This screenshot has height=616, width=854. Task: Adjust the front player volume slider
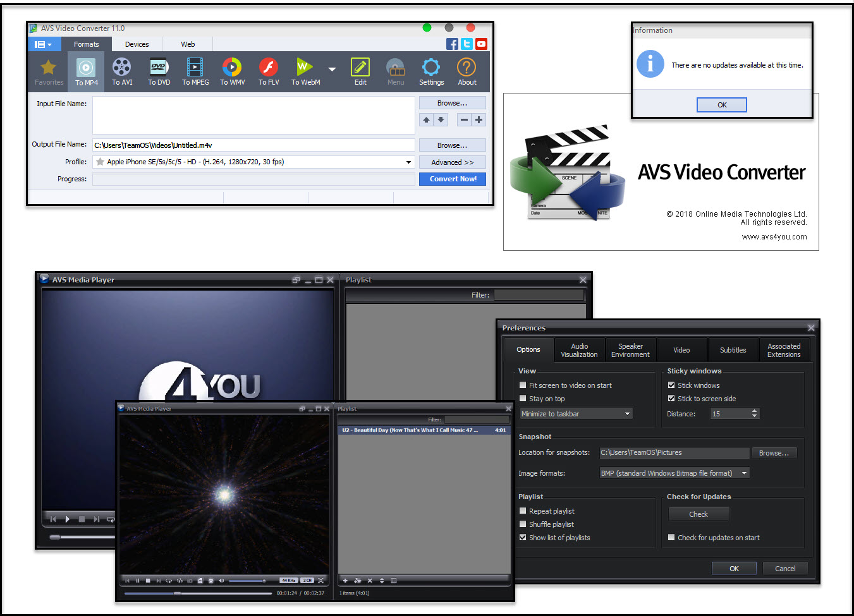point(247,581)
